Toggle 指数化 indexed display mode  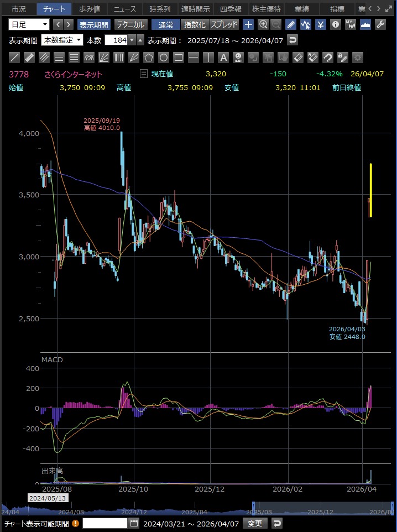[x=195, y=24]
